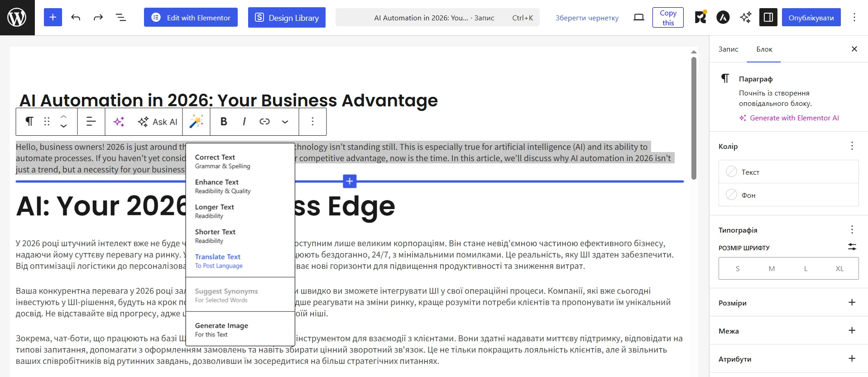Click the undo arrow icon
The width and height of the screenshot is (868, 377).
76,18
